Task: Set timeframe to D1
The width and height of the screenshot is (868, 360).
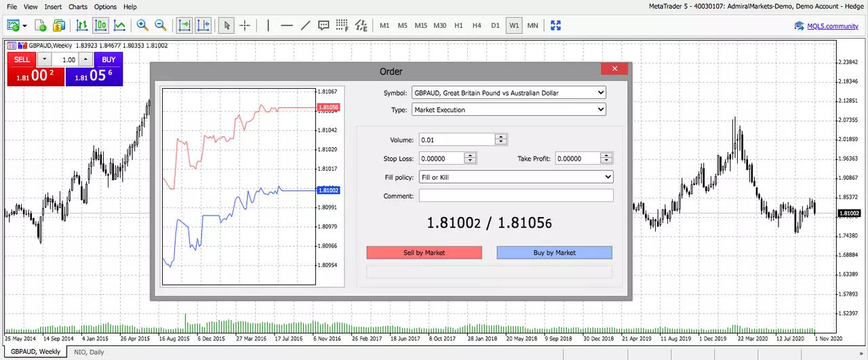Action: (x=495, y=26)
